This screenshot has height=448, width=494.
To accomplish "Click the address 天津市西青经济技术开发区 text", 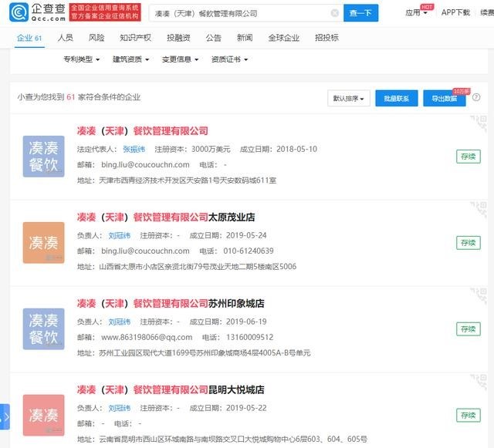I will pyautogui.click(x=188, y=180).
